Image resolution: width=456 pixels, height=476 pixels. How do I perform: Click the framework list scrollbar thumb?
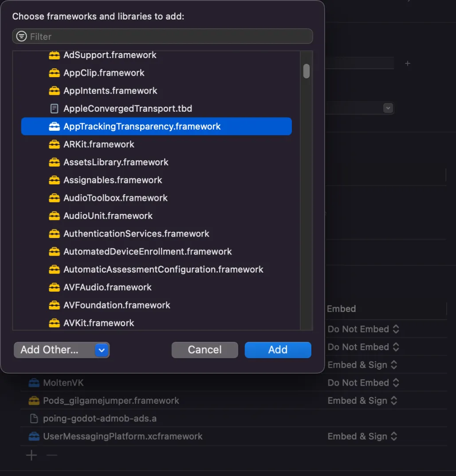pyautogui.click(x=306, y=71)
